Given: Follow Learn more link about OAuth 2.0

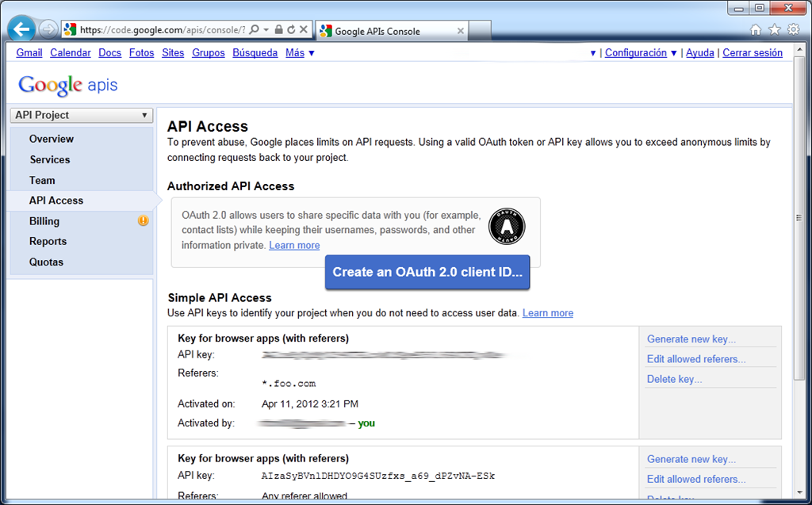Looking at the screenshot, I should [x=294, y=245].
